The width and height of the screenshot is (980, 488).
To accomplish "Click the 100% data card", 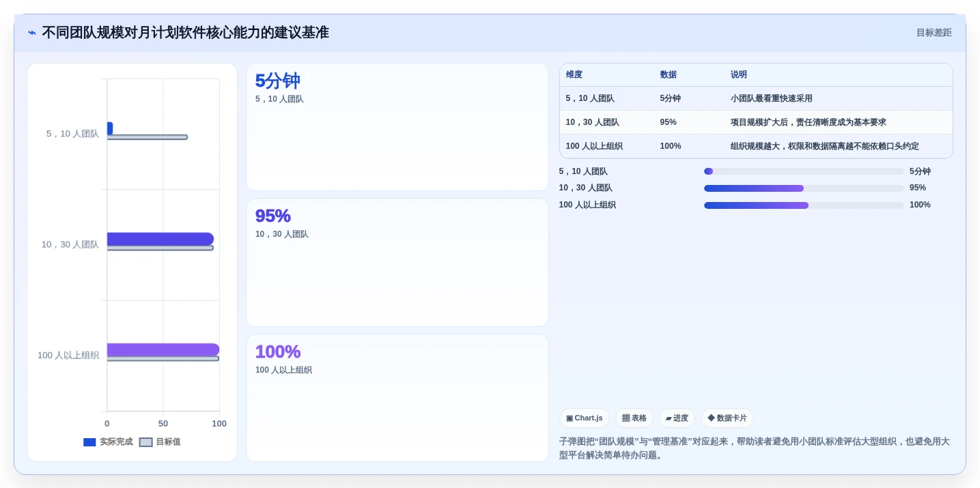I will coord(397,398).
